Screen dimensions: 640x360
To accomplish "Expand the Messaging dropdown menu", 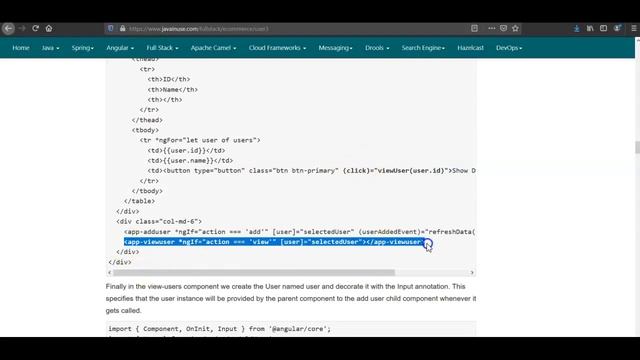I will pyautogui.click(x=335, y=48).
